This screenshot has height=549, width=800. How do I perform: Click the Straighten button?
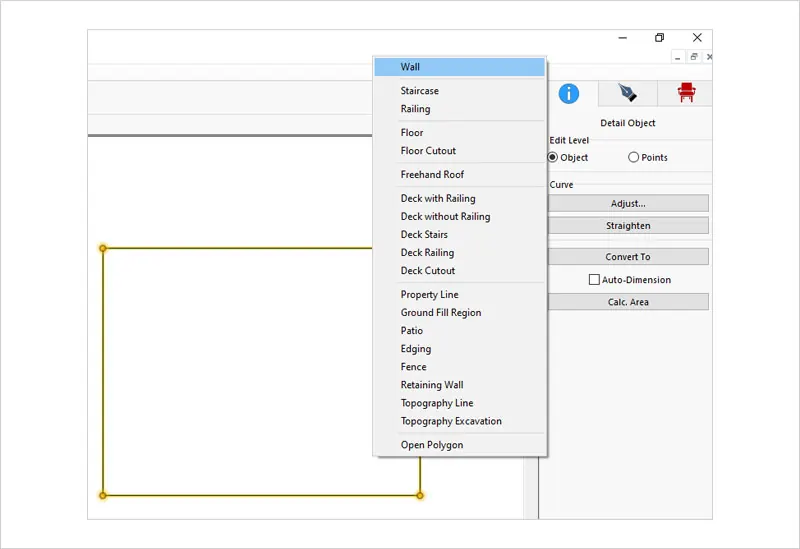(x=628, y=226)
